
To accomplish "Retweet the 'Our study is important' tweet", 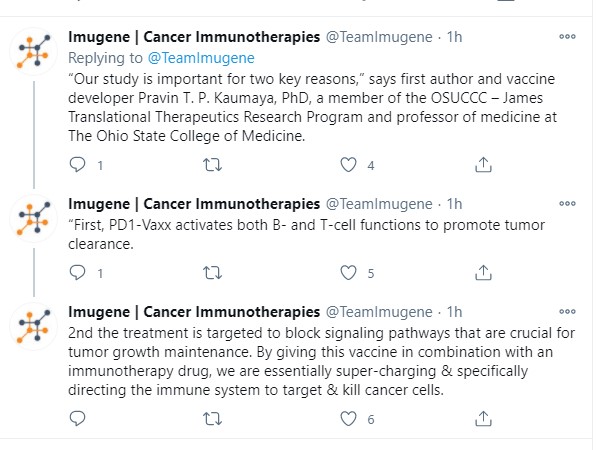I will point(212,165).
